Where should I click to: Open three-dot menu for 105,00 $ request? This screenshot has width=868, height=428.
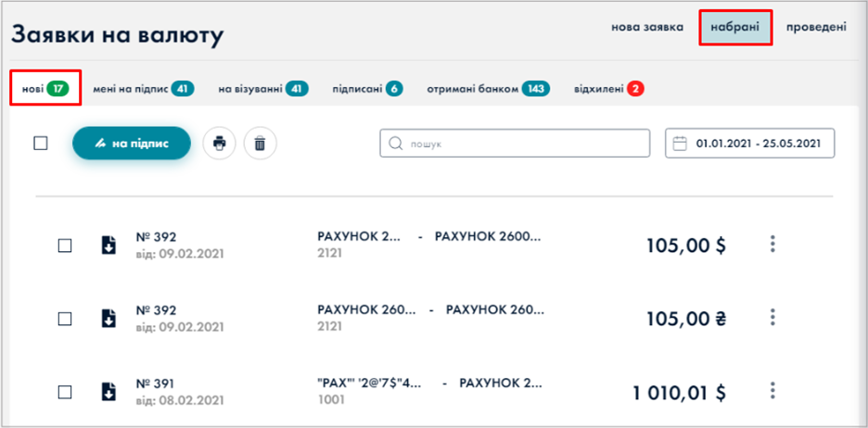click(772, 244)
